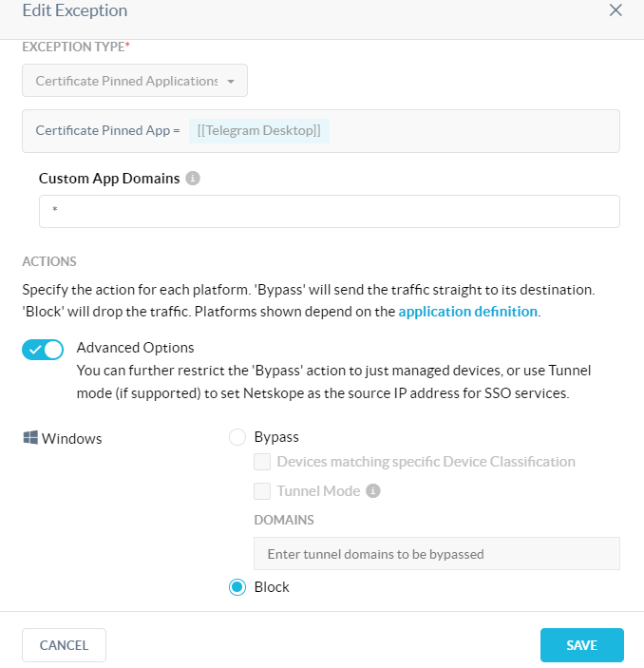
Task: Click the Certificate Pinned App field
Action: pyautogui.click(x=321, y=131)
